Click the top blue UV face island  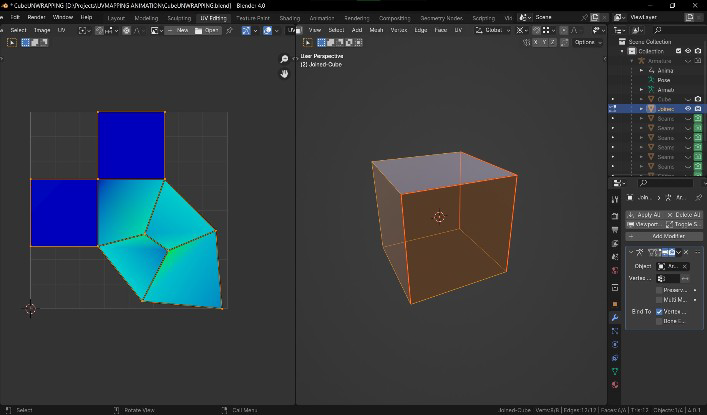coord(131,145)
